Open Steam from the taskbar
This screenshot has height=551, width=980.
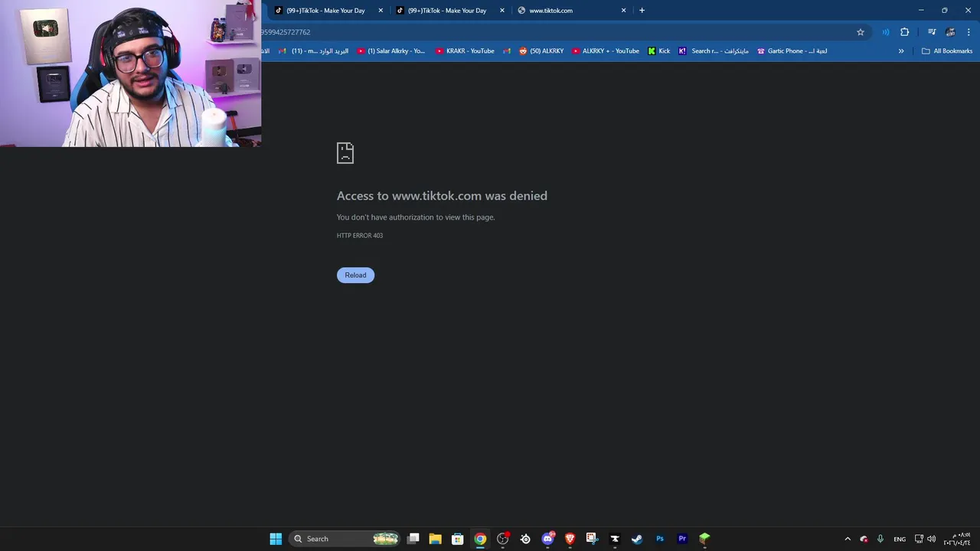pos(637,539)
